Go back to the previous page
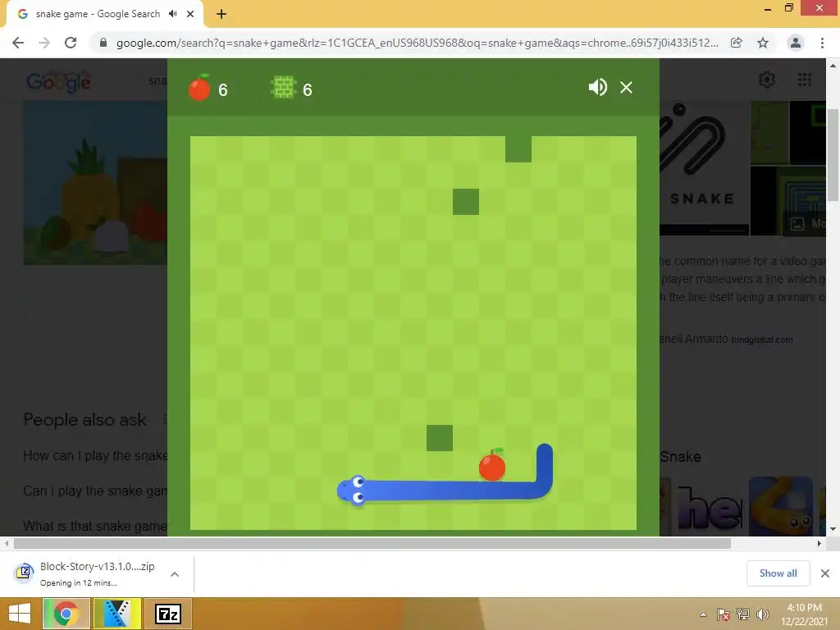 [18, 43]
